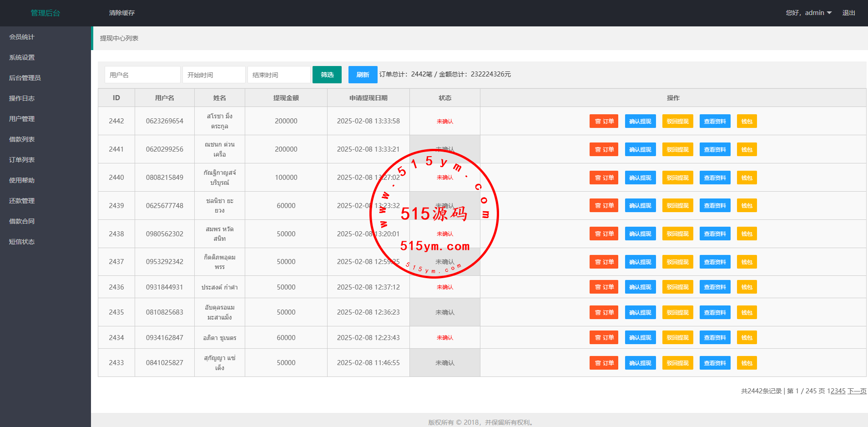Go to 借款列表 in the sidebar
This screenshot has width=868, height=427.
(22, 139)
